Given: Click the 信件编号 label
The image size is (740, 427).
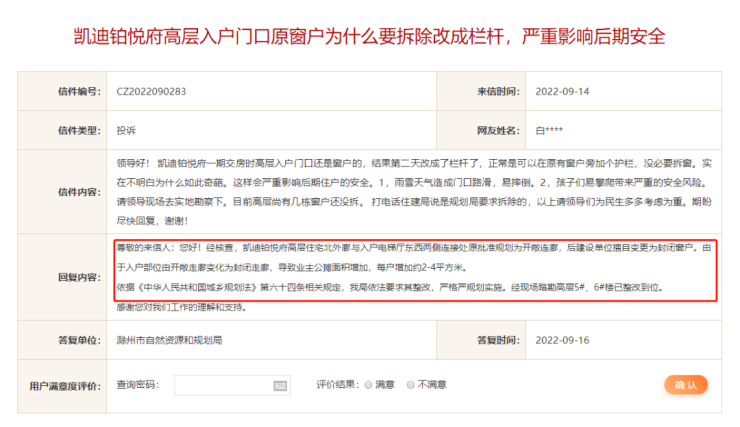Looking at the screenshot, I should pos(79,92).
